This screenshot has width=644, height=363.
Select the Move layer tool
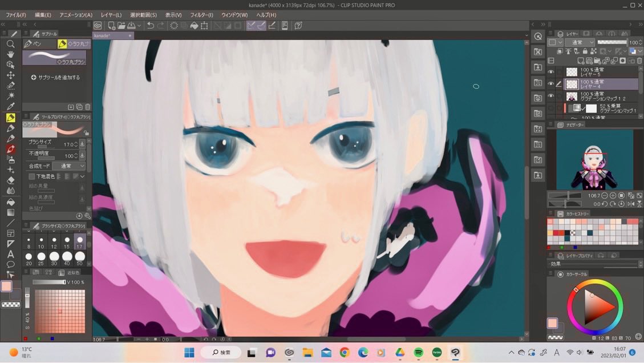pos(11,75)
